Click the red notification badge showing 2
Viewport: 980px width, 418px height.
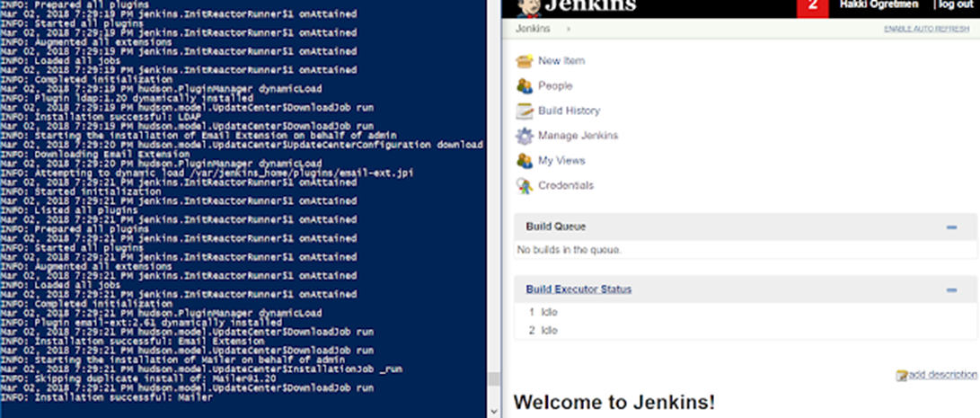[x=813, y=7]
